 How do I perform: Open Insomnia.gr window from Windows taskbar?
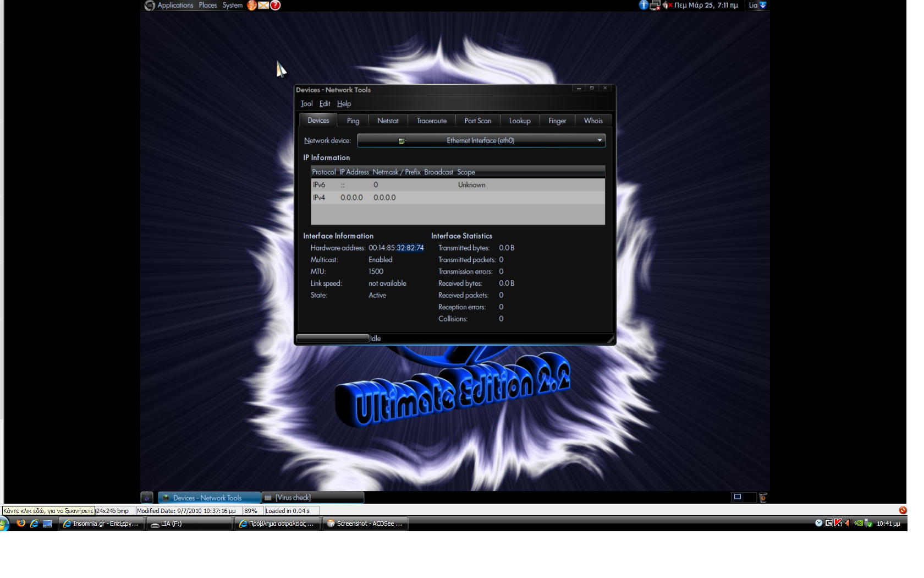tap(101, 524)
